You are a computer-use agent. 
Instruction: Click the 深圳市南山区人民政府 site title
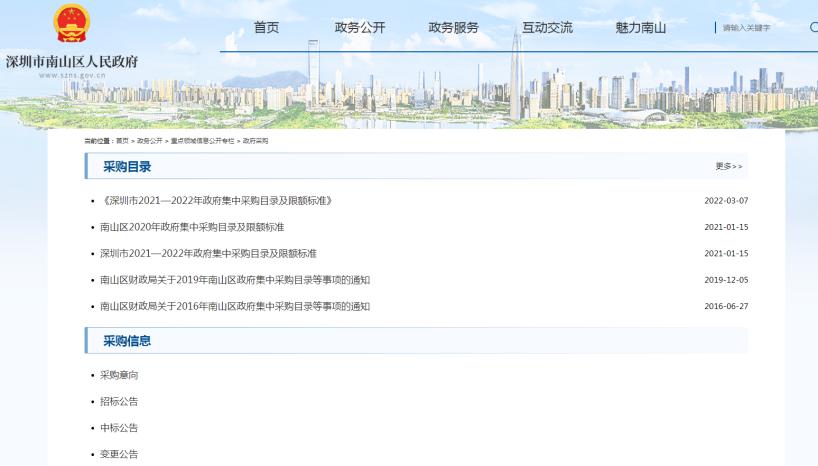click(72, 62)
